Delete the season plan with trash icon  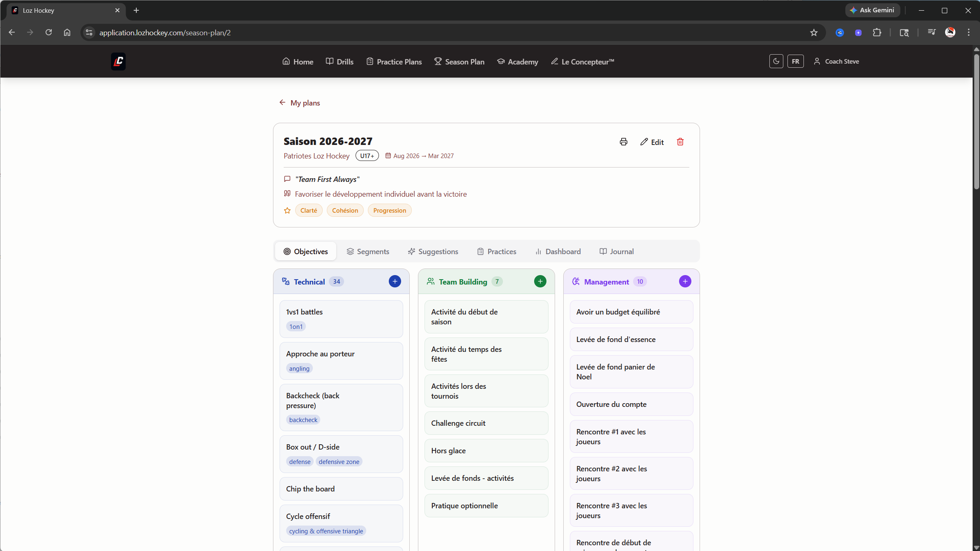click(680, 142)
